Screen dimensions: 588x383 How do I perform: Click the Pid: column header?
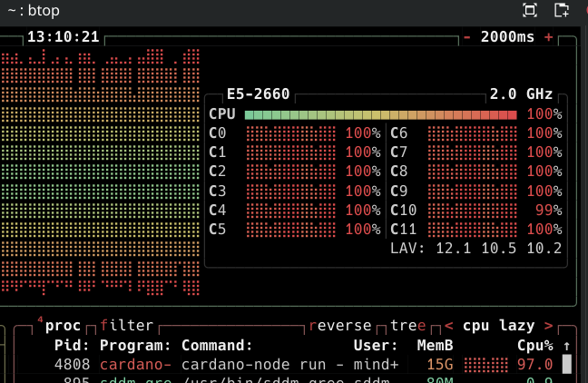[72, 345]
